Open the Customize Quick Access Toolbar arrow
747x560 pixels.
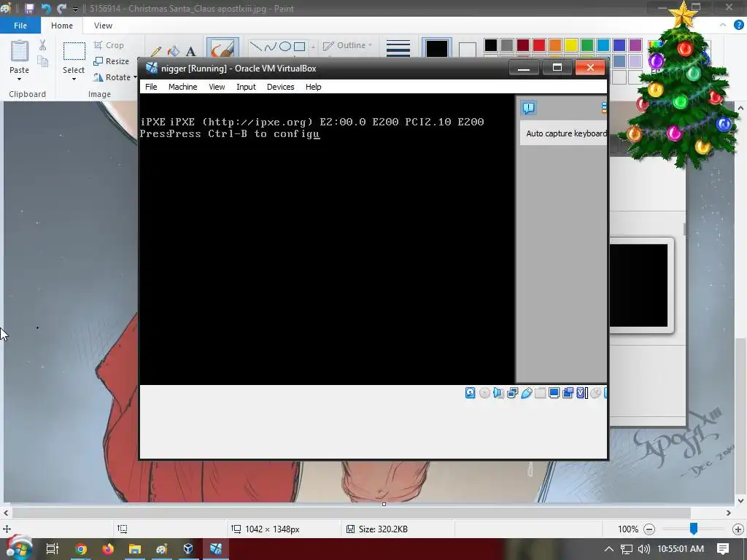point(75,9)
